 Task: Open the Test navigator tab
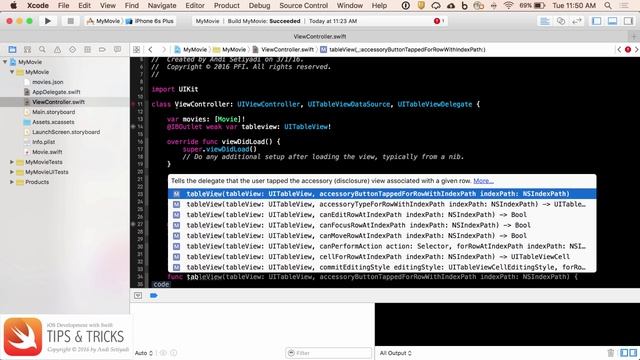click(x=72, y=49)
